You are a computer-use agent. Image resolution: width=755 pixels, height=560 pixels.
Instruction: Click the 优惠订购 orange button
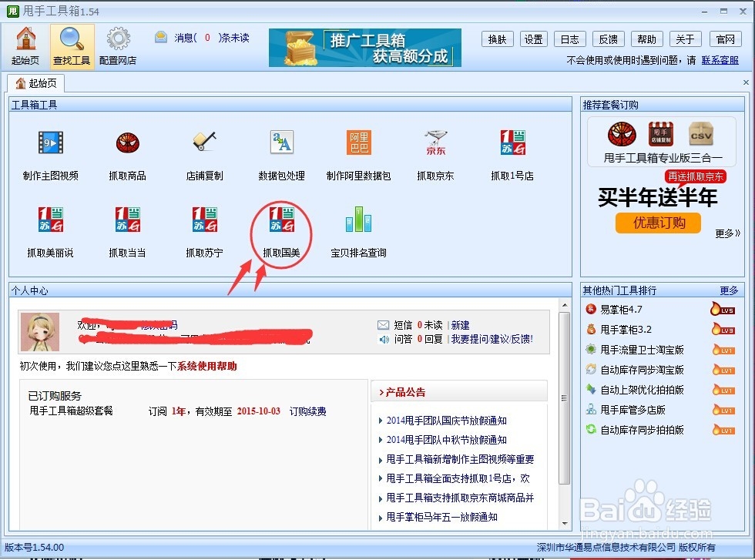pos(658,223)
